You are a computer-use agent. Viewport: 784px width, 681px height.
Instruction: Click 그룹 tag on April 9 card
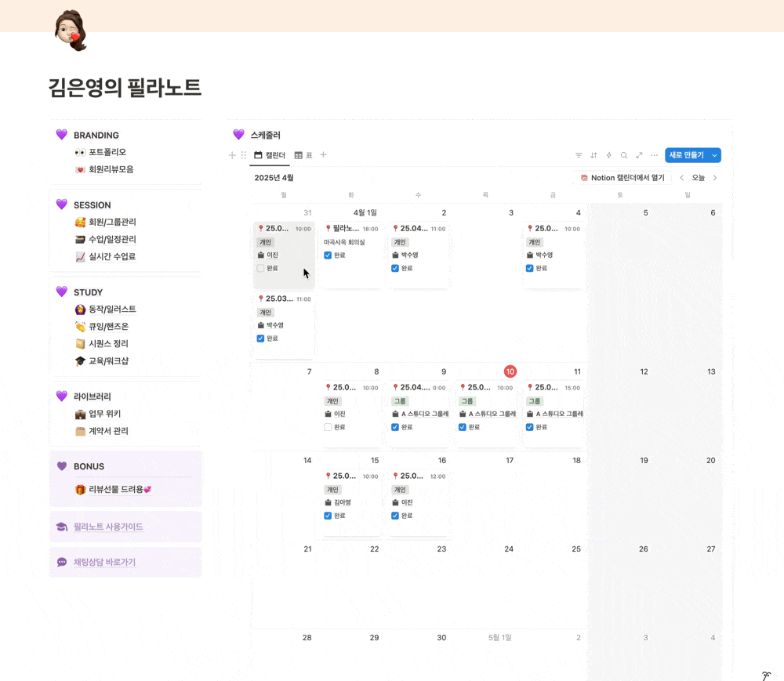tap(400, 401)
